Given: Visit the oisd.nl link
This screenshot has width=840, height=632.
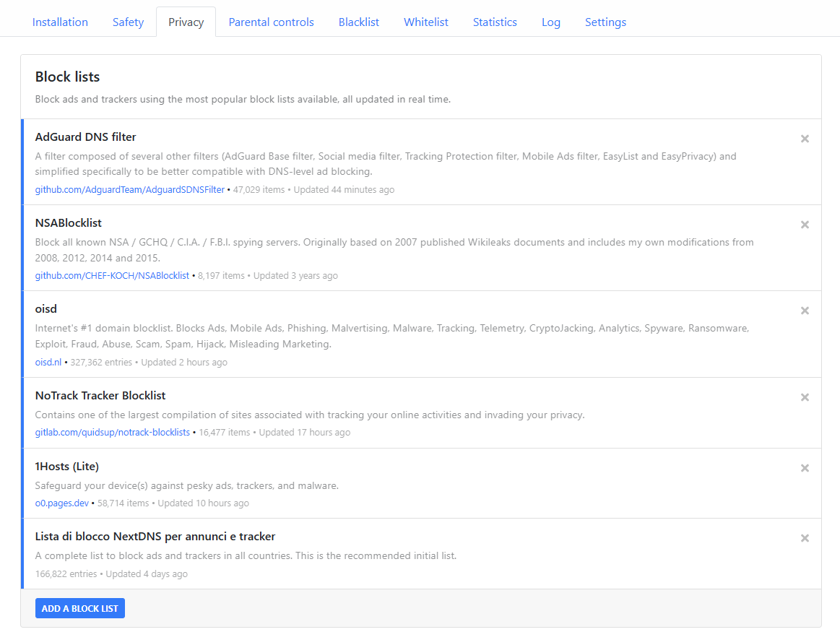Looking at the screenshot, I should [48, 363].
